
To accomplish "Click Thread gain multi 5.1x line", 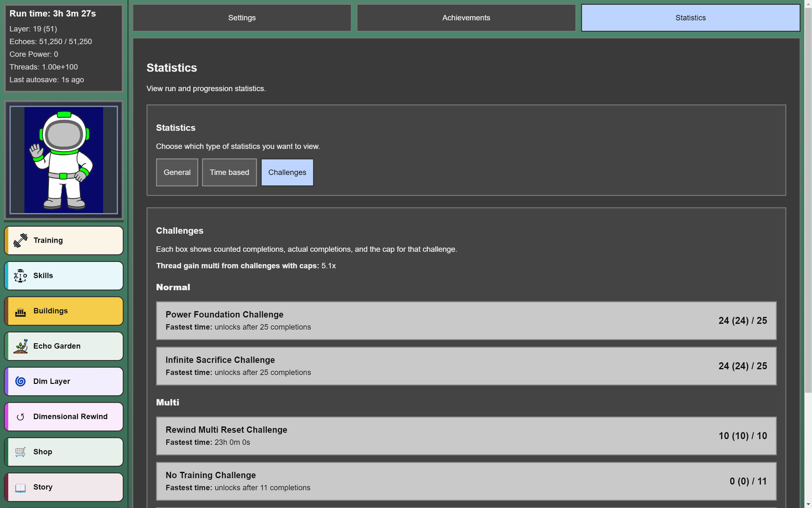I will (x=246, y=266).
